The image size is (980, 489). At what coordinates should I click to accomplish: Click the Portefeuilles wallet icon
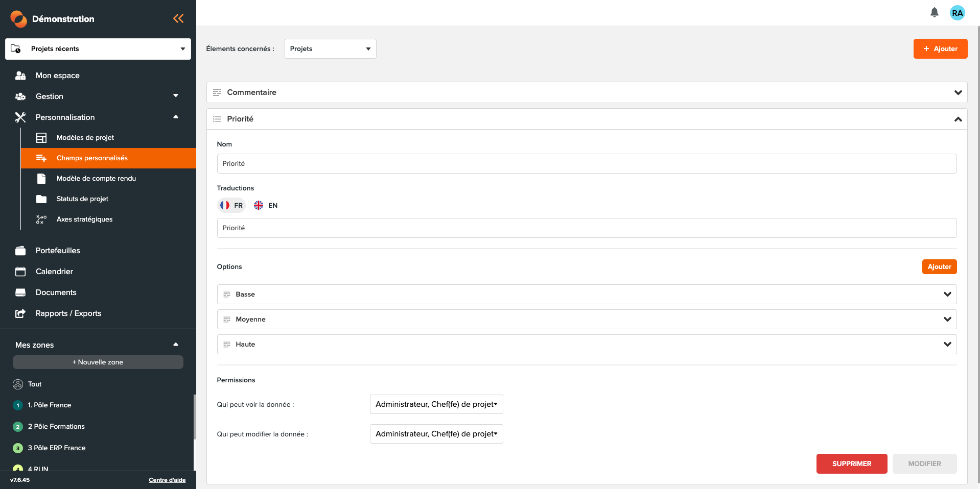(20, 251)
